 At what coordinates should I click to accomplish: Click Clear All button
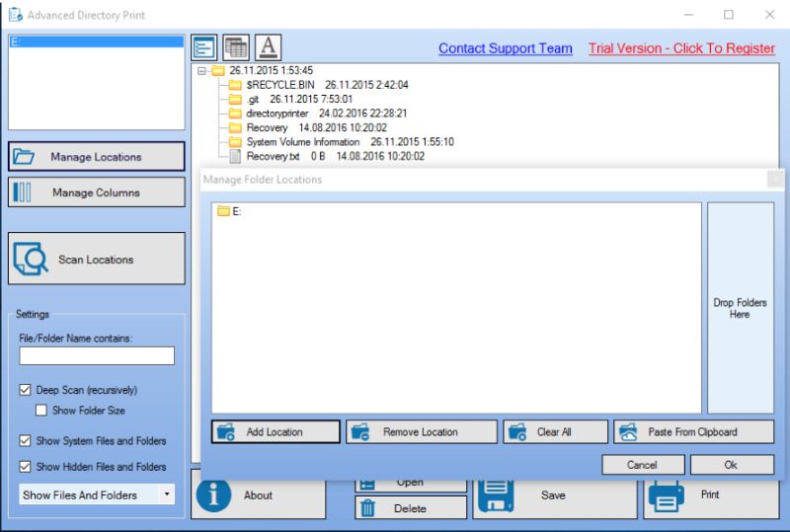coord(555,431)
